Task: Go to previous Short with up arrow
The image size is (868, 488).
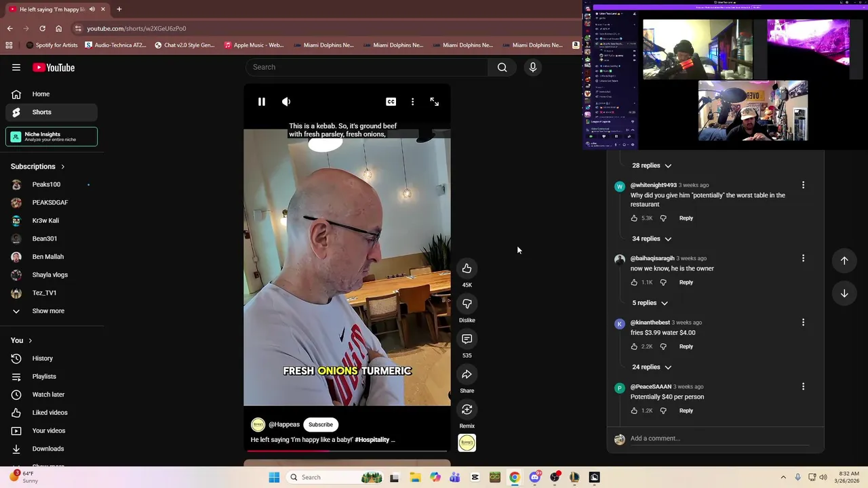Action: pos(844,260)
